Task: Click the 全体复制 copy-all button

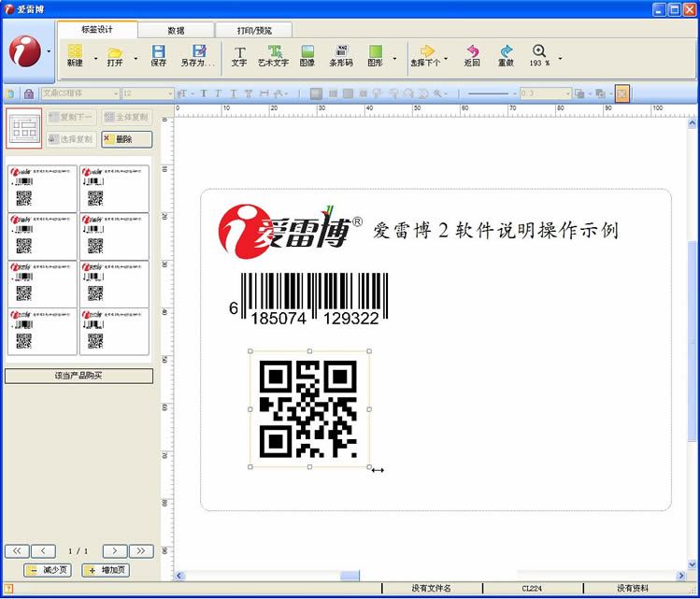Action: tap(127, 117)
